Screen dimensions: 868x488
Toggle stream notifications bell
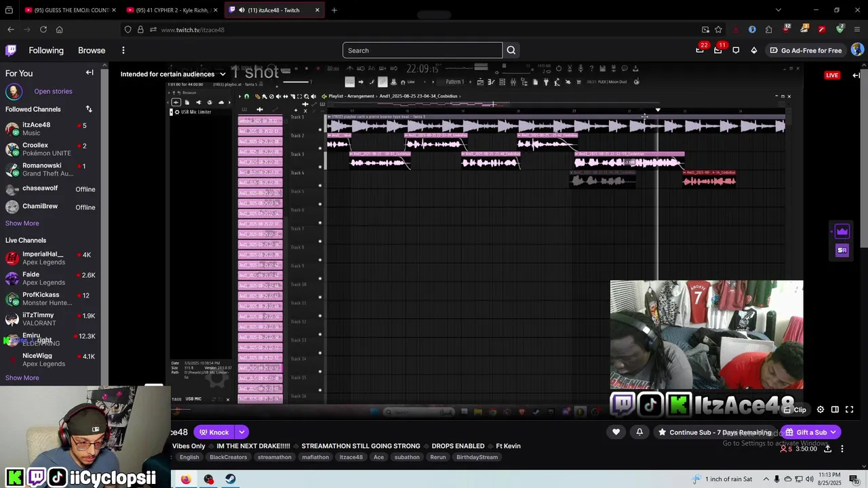click(x=639, y=432)
